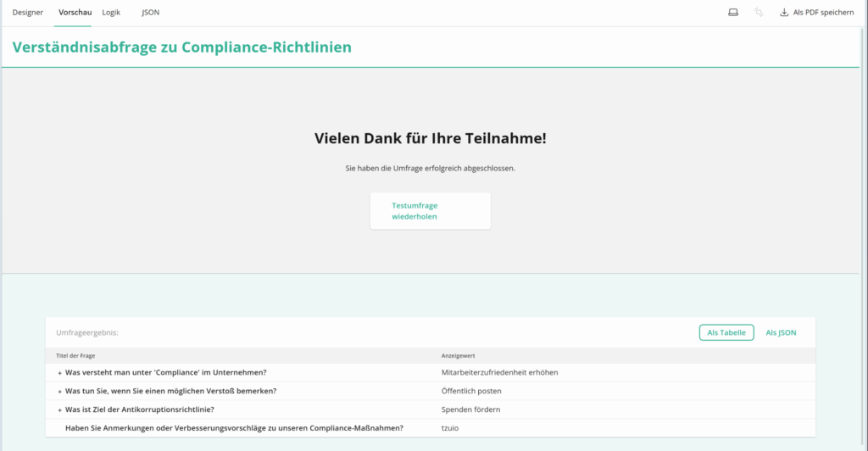The height and width of the screenshot is (451, 868).
Task: Click the 'Mitarbeiterzufriedenheit erhöhen' answer value
Action: (x=499, y=373)
